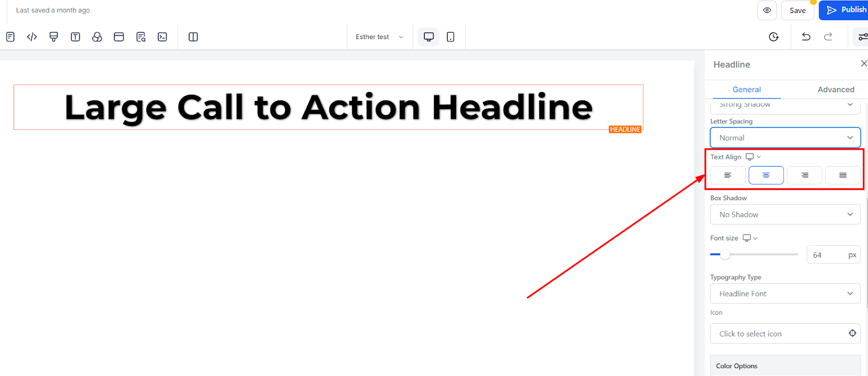Viewport: 868px width, 376px height.
Task: Switch to mobile device view
Action: click(450, 37)
